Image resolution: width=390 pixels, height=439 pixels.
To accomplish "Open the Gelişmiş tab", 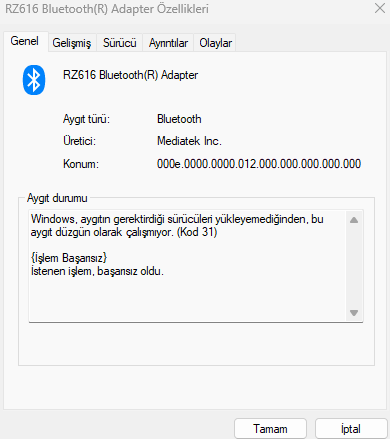I will click(x=72, y=43).
